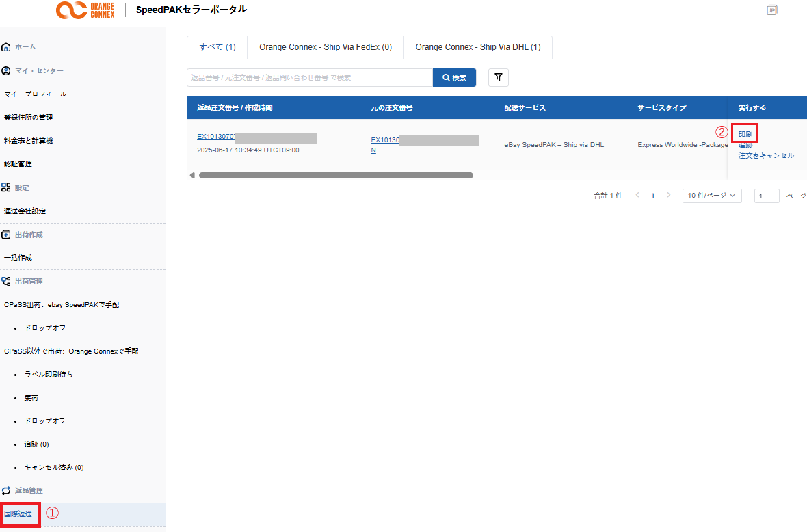The image size is (807, 532).
Task: Click the 印刷 print link
Action: 745,134
